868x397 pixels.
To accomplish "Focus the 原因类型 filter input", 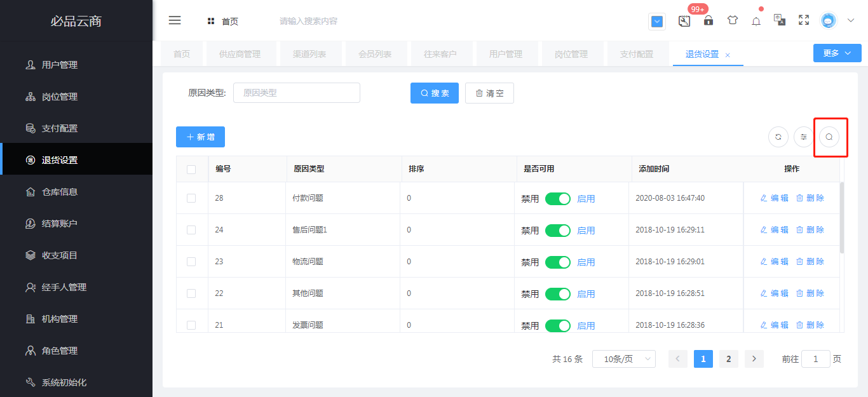I will coord(297,93).
